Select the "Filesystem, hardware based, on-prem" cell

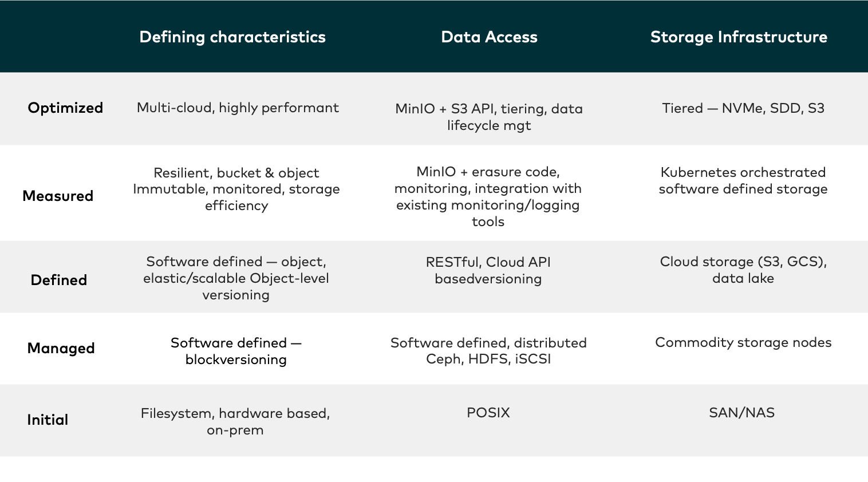pos(235,421)
